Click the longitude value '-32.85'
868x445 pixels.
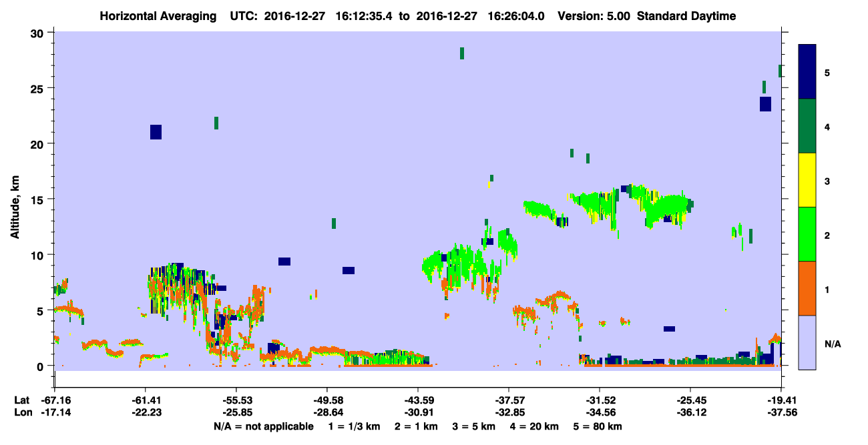(509, 412)
